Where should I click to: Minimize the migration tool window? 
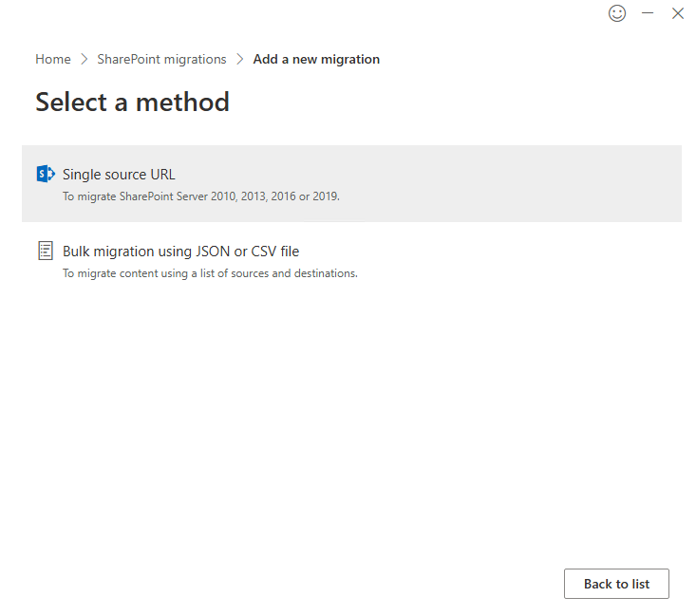tap(648, 13)
